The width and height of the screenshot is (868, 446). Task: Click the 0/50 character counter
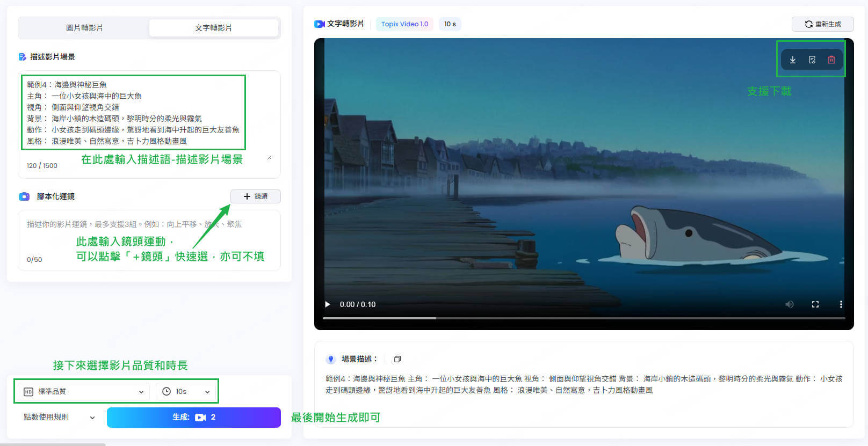point(34,260)
